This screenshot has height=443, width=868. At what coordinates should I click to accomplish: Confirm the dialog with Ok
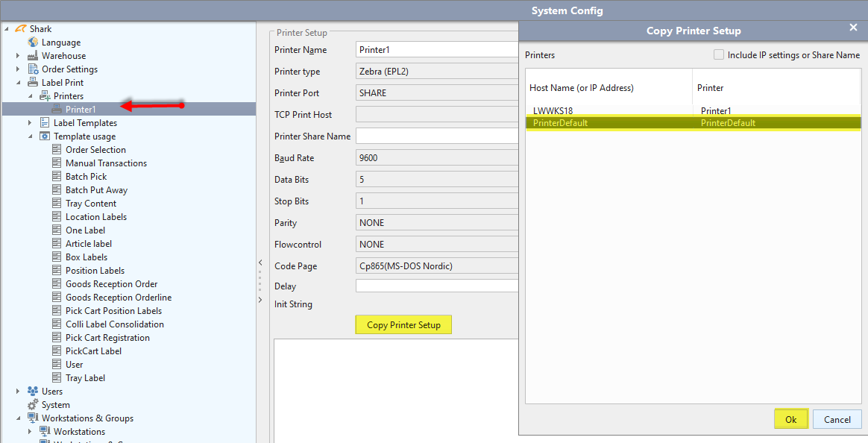(x=791, y=419)
